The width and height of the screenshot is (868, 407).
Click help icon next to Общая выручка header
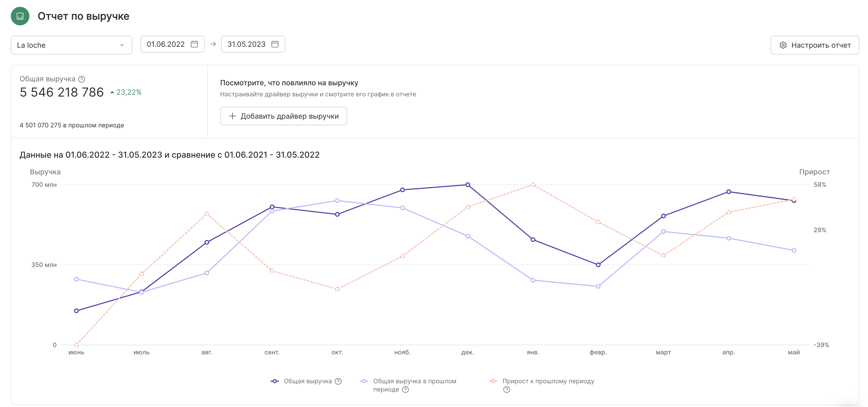click(82, 79)
